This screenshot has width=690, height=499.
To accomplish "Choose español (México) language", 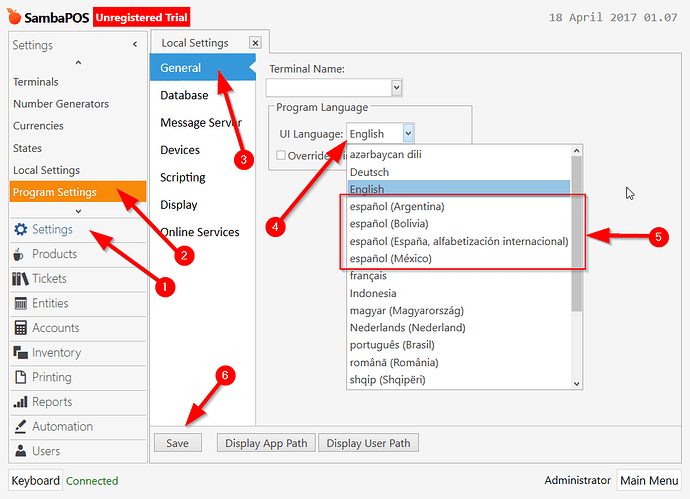I will pos(459,258).
